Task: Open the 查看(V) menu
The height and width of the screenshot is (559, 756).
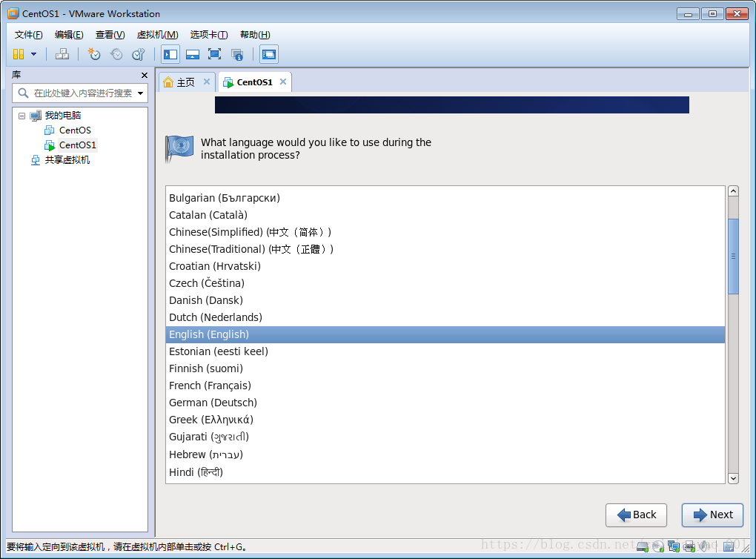Action: point(110,35)
